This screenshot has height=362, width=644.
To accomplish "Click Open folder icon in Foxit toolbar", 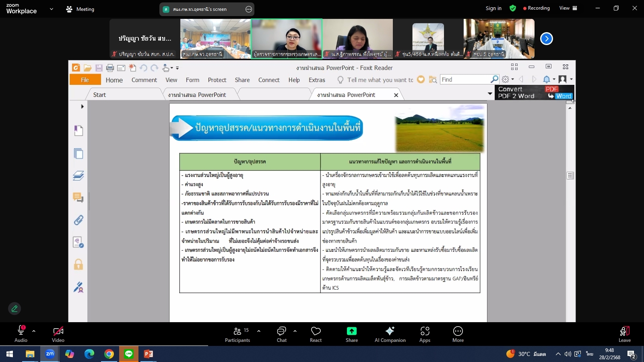I will (x=87, y=68).
